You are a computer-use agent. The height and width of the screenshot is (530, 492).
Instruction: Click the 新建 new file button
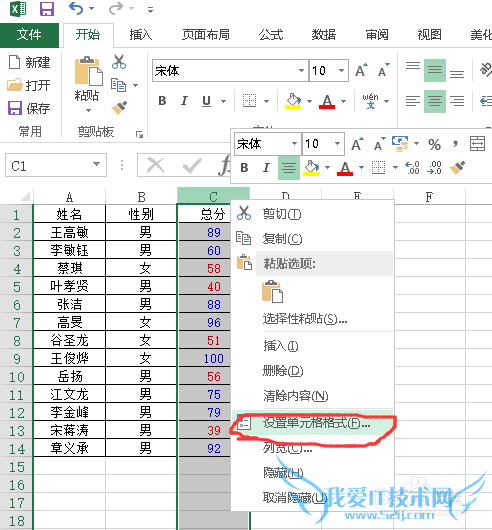(x=29, y=62)
